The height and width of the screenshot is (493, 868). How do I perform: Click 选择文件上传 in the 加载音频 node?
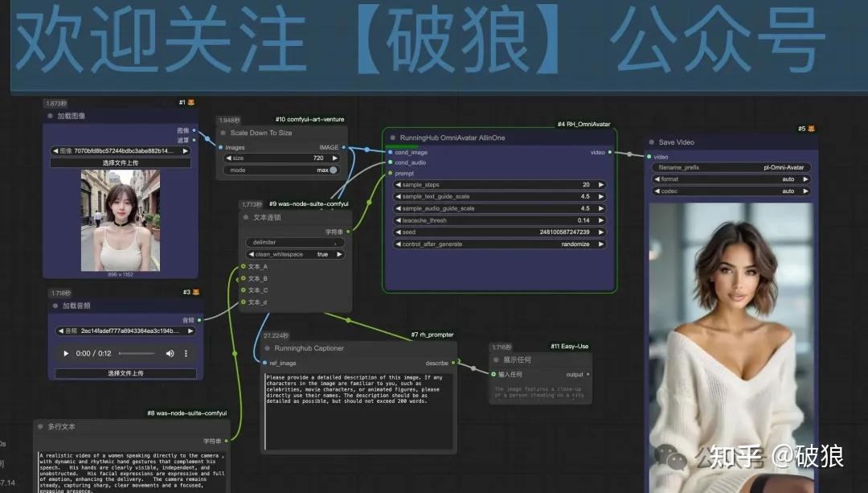point(125,372)
